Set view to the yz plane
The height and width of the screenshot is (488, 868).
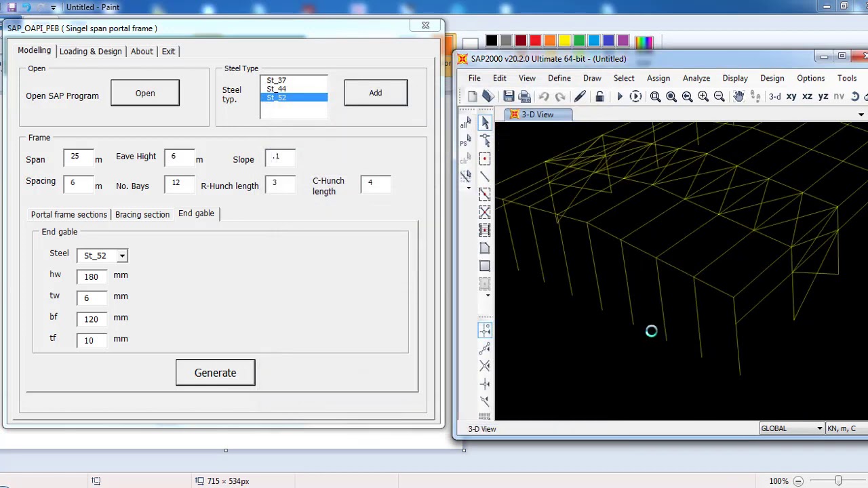823,96
